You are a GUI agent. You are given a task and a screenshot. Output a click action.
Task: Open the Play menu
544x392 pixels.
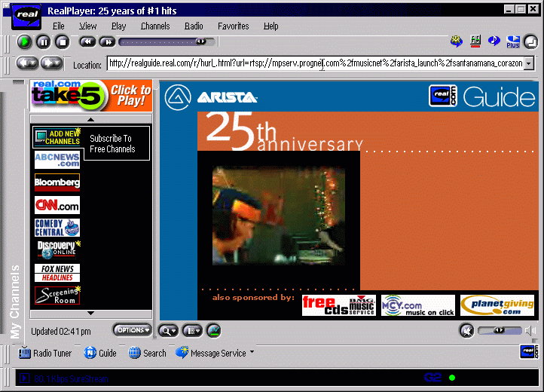click(x=118, y=26)
